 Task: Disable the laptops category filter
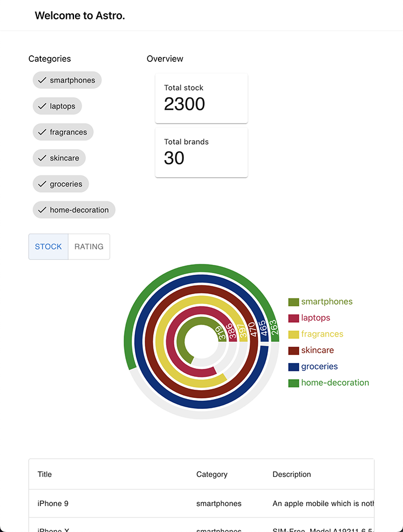(x=57, y=106)
